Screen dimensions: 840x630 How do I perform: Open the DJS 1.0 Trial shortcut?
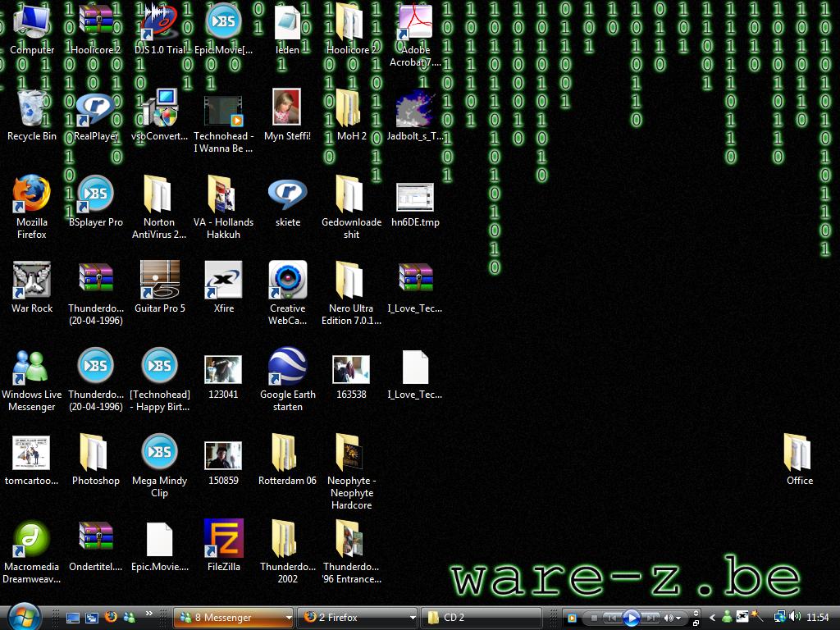point(160,30)
